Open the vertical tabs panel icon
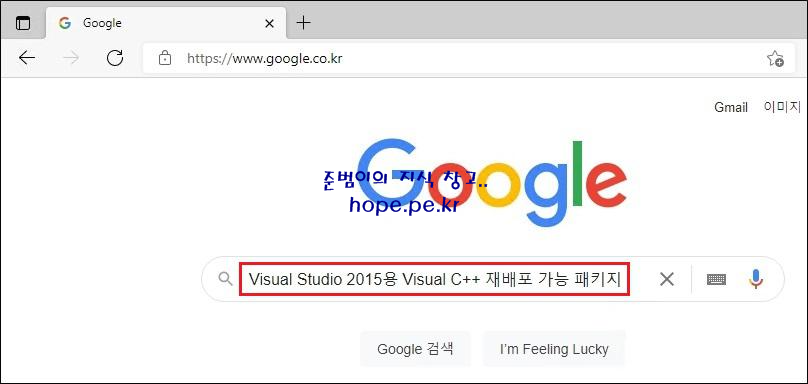 tap(23, 23)
